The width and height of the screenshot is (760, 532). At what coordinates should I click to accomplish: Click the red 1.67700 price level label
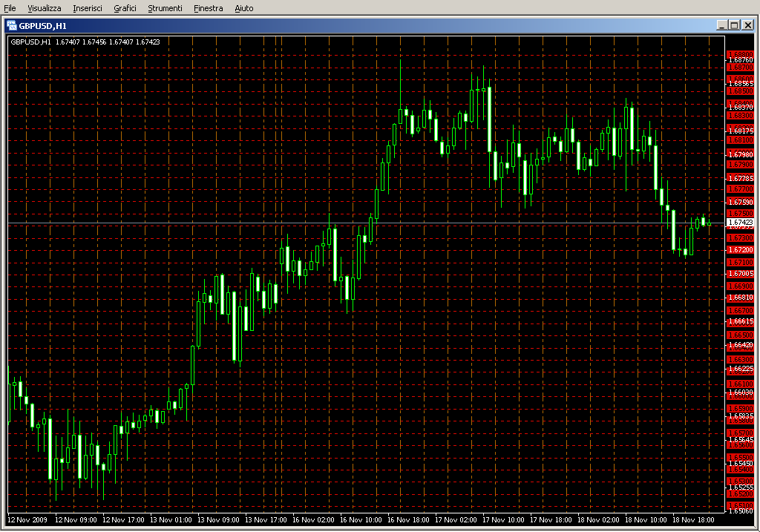741,188
